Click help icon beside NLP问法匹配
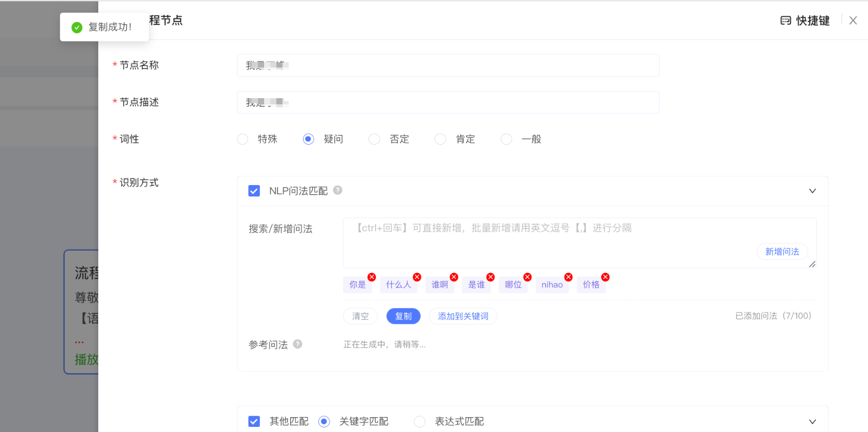868x432 pixels. coord(338,190)
